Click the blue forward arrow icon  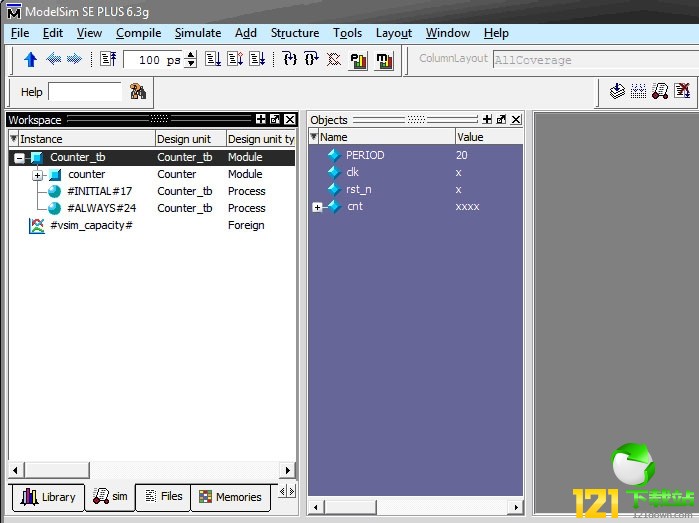coord(74,59)
